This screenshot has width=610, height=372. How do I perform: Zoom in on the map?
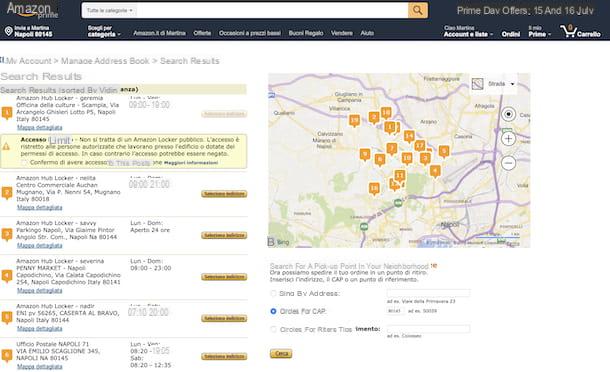508,139
